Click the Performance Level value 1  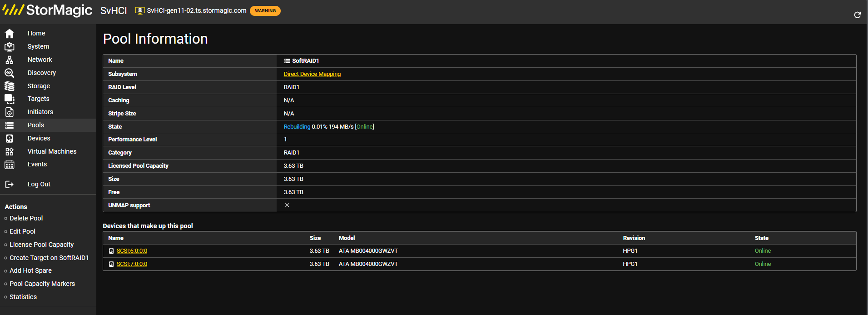(285, 140)
